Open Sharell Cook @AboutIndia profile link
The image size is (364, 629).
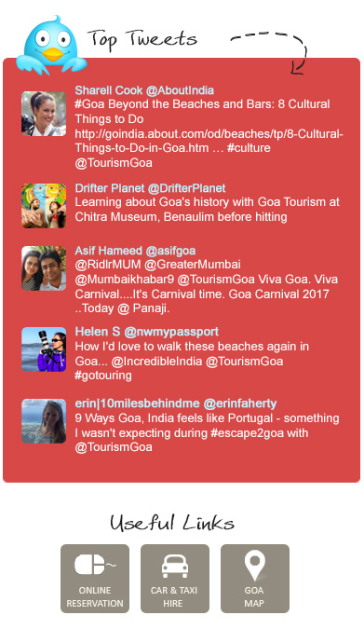(x=144, y=90)
